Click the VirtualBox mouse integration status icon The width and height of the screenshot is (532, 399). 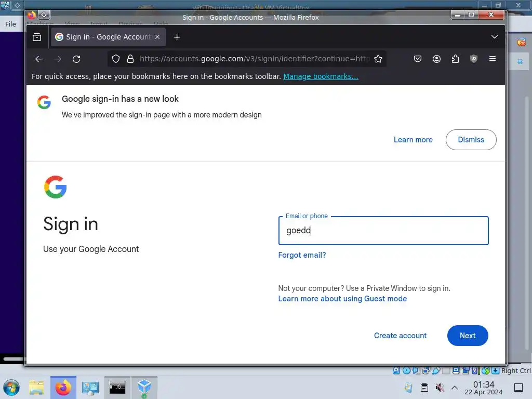point(486,370)
